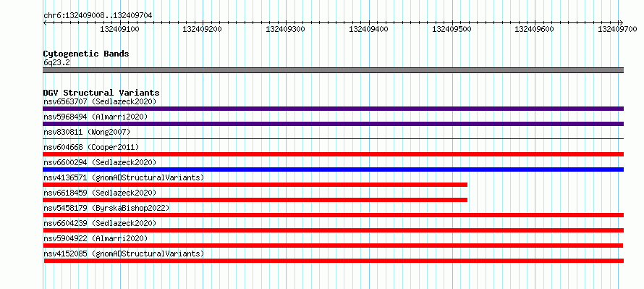
Task: Select the red nsv5904922 variant bar
Action: pyautogui.click(x=333, y=246)
